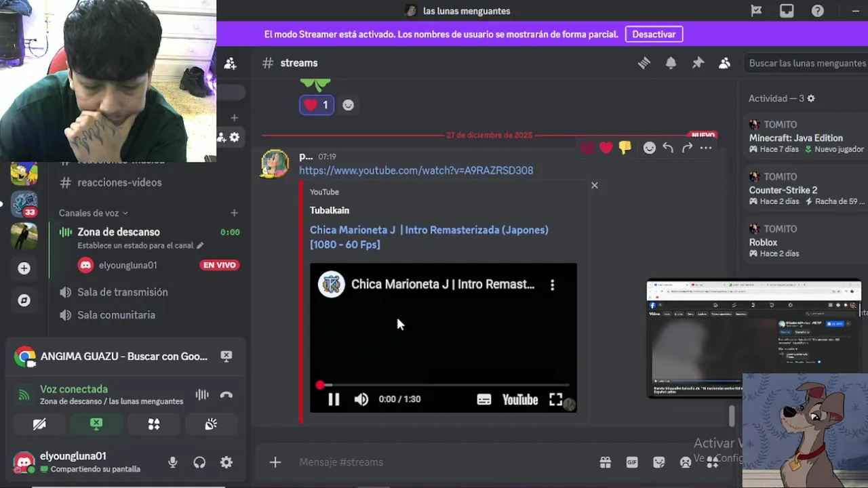React with the red heart in message toolbar
The height and width of the screenshot is (488, 868).
click(x=606, y=148)
